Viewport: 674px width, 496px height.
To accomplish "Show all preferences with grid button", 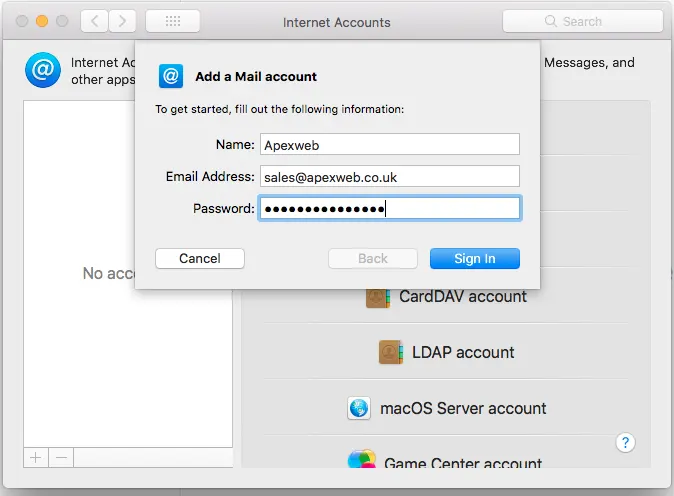I will pos(172,21).
